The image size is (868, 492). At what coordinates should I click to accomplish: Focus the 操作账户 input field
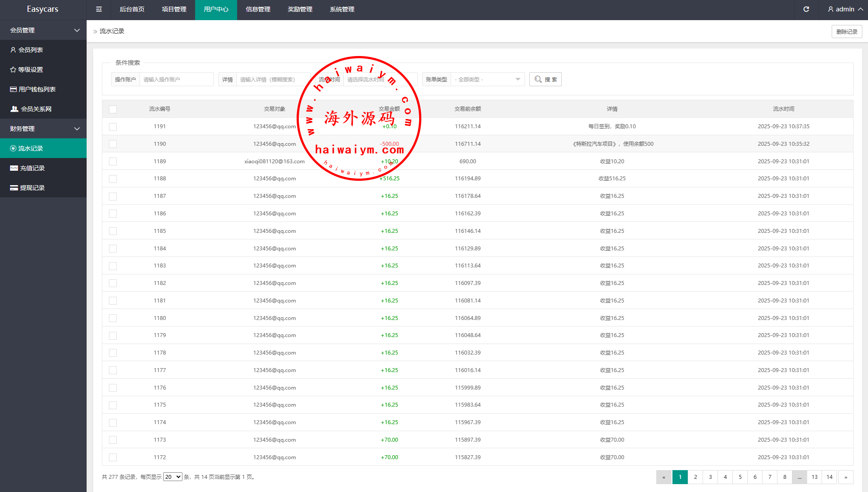[x=176, y=79]
